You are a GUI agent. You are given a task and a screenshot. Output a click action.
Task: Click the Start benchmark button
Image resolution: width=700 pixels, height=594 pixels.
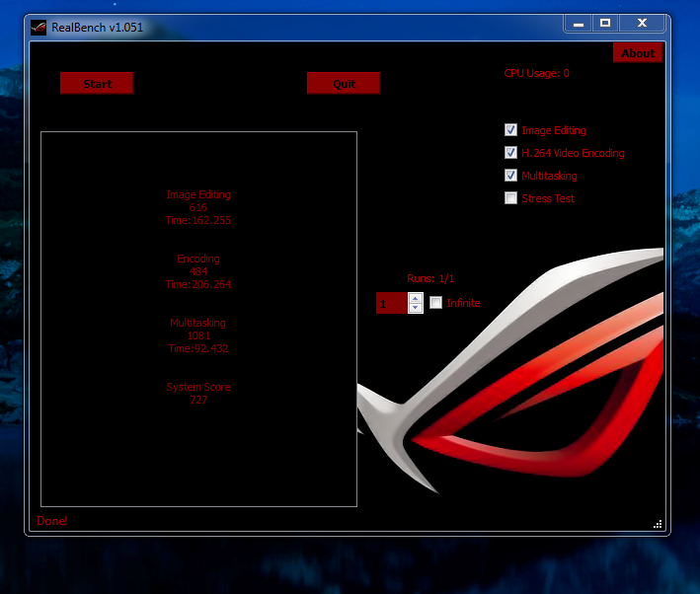[97, 83]
